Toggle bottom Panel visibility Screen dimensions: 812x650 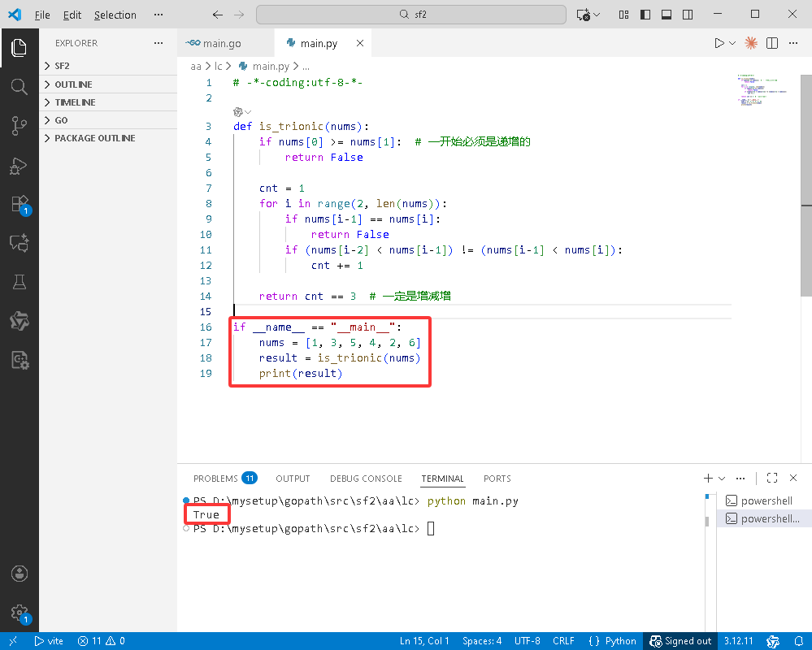click(x=667, y=15)
